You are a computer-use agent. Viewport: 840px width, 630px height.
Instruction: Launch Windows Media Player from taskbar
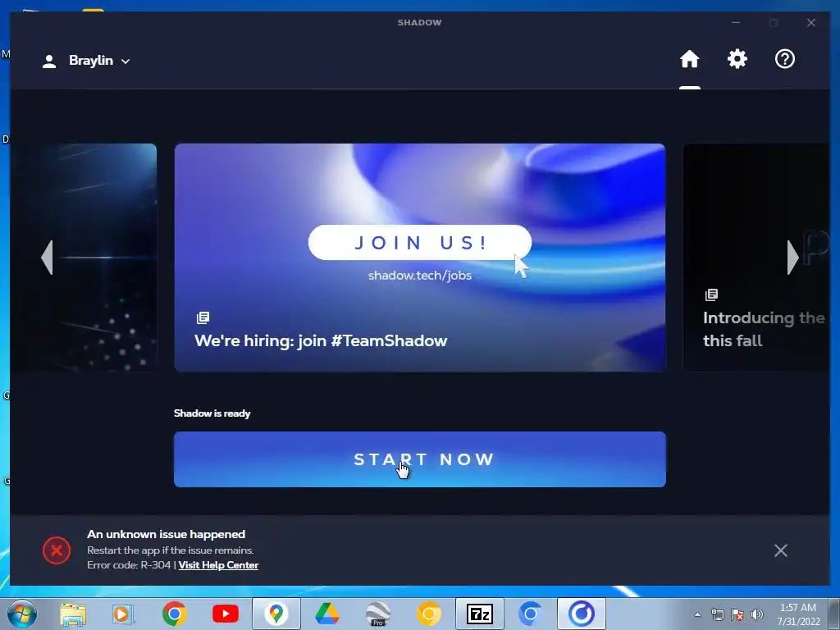click(x=123, y=614)
